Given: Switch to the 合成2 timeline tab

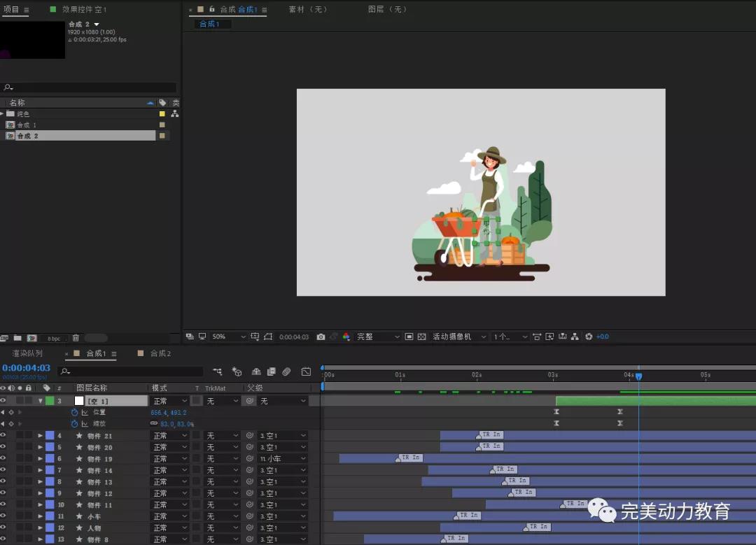Looking at the screenshot, I should (x=160, y=354).
